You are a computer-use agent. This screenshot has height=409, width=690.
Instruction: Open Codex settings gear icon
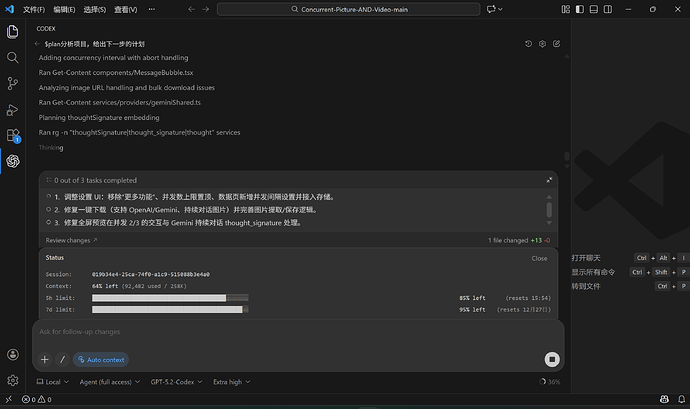coord(543,44)
